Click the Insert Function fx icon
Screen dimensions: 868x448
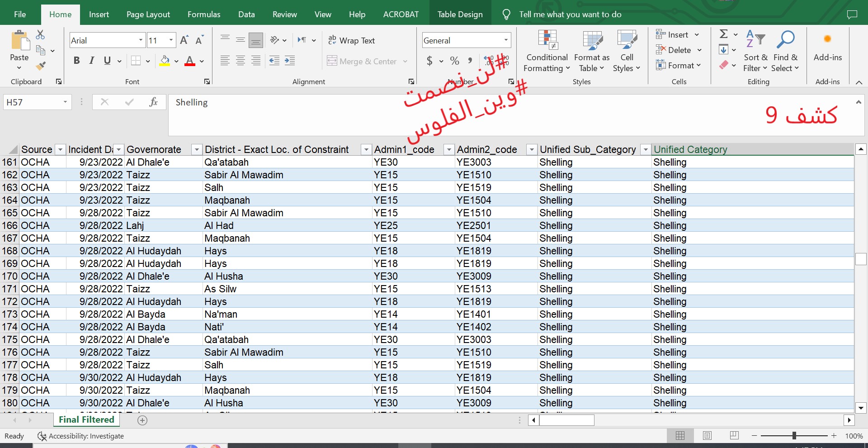point(153,102)
